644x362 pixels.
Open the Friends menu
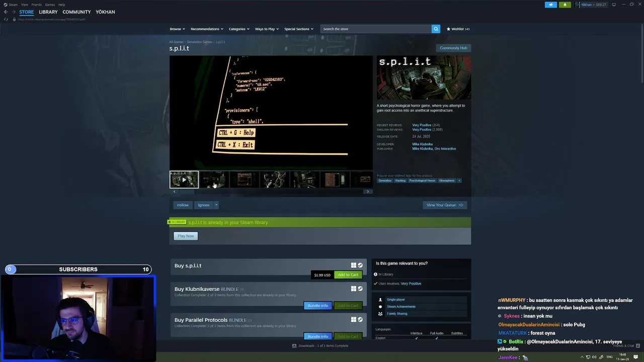(37, 5)
